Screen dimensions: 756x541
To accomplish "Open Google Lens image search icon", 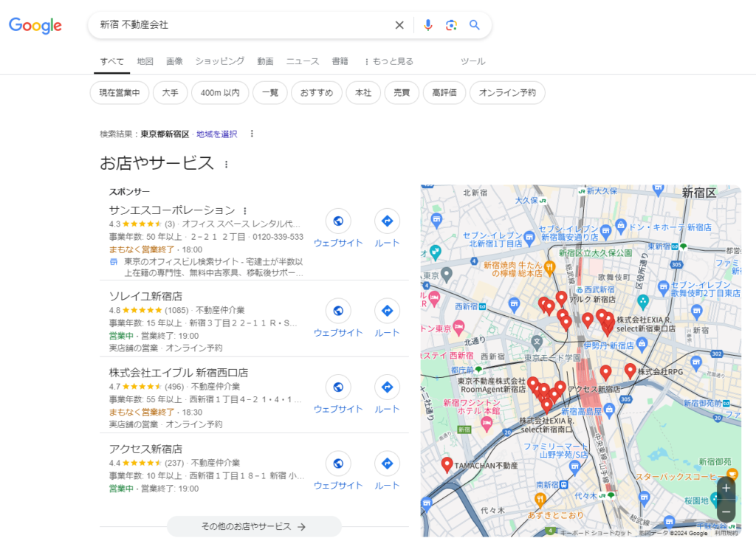I will tap(451, 25).
